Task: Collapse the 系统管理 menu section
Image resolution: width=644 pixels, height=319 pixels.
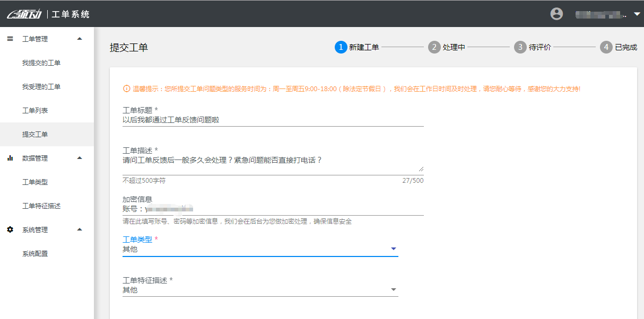Action: (x=80, y=229)
